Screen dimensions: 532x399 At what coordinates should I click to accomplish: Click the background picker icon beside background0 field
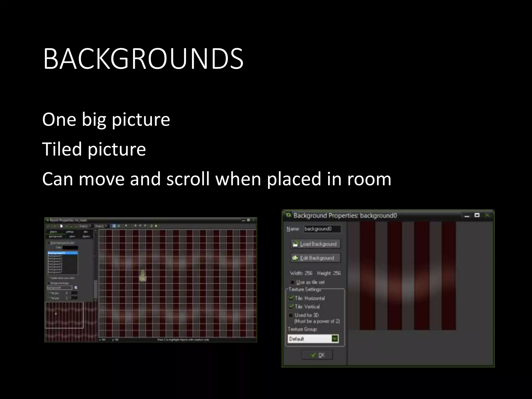76,288
